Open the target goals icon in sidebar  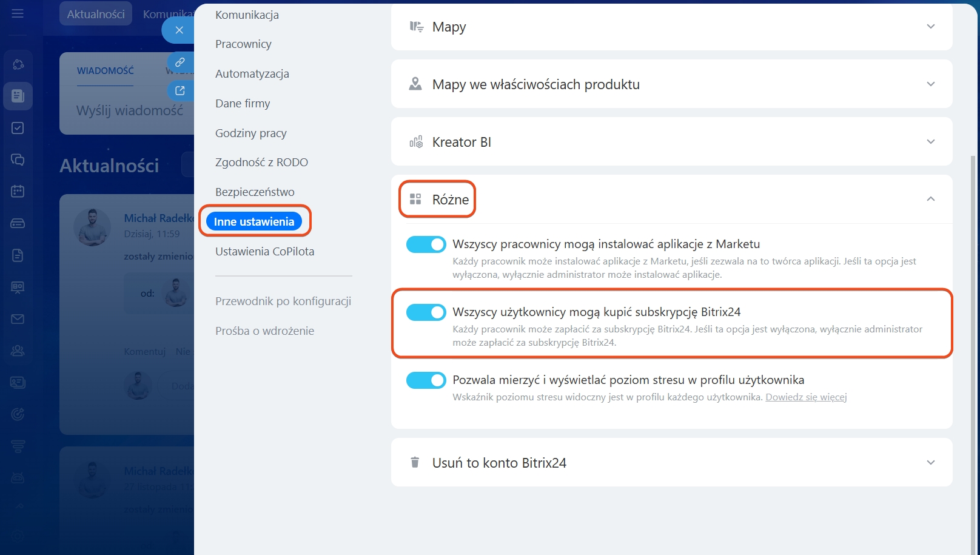point(18,414)
